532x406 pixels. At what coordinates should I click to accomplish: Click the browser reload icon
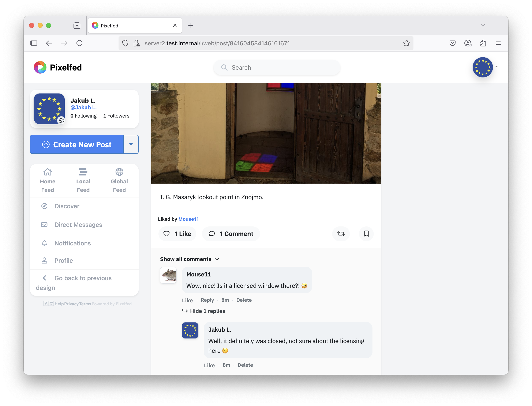80,43
